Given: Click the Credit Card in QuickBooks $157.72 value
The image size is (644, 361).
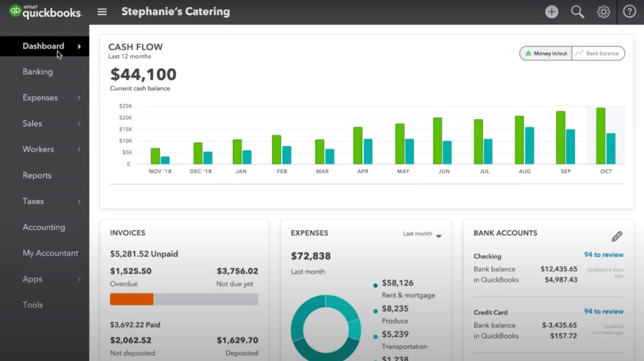Looking at the screenshot, I should click(x=563, y=336).
